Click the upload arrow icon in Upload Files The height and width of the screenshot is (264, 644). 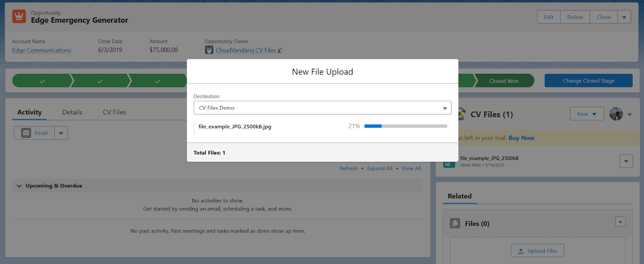(521, 251)
